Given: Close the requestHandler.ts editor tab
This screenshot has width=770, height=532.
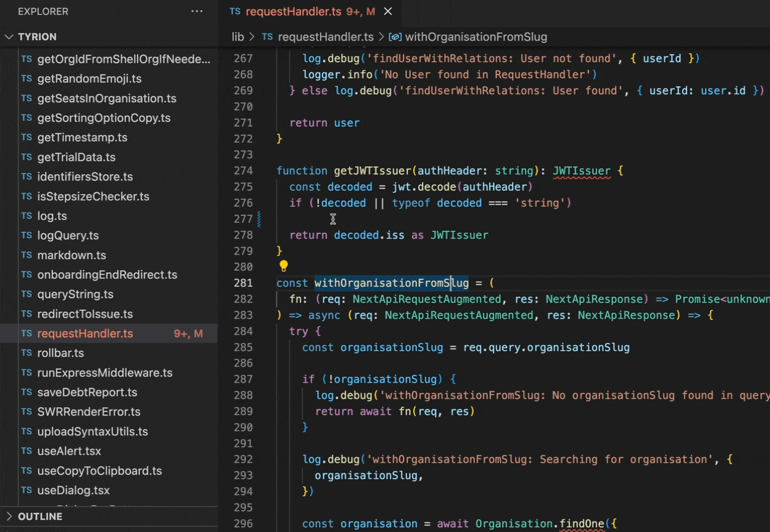Looking at the screenshot, I should [x=388, y=11].
